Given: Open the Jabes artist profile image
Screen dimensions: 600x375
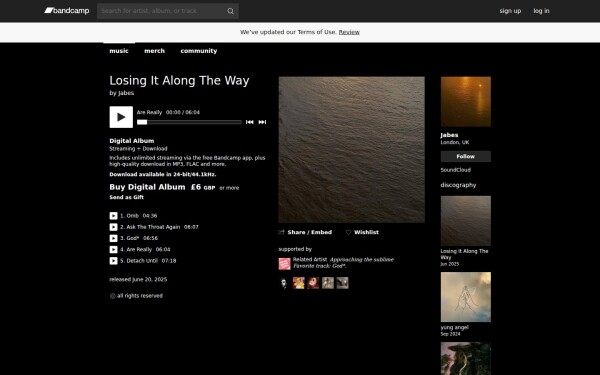Looking at the screenshot, I should point(466,101).
